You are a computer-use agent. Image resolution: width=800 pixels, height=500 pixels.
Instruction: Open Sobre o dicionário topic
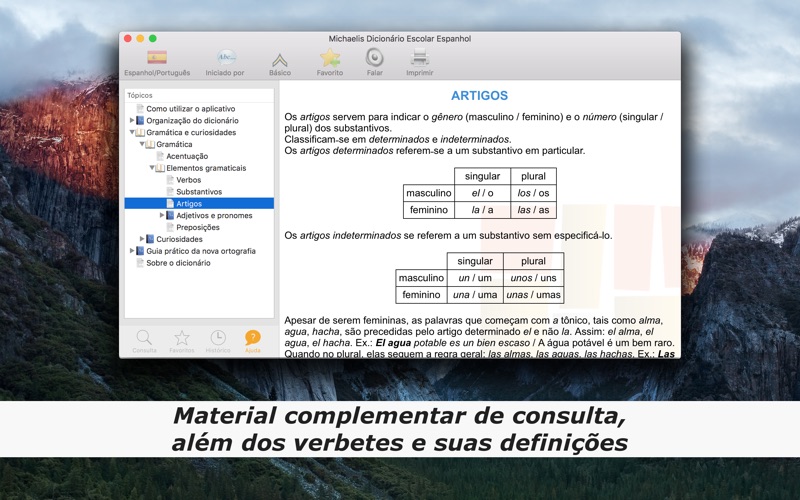(178, 263)
